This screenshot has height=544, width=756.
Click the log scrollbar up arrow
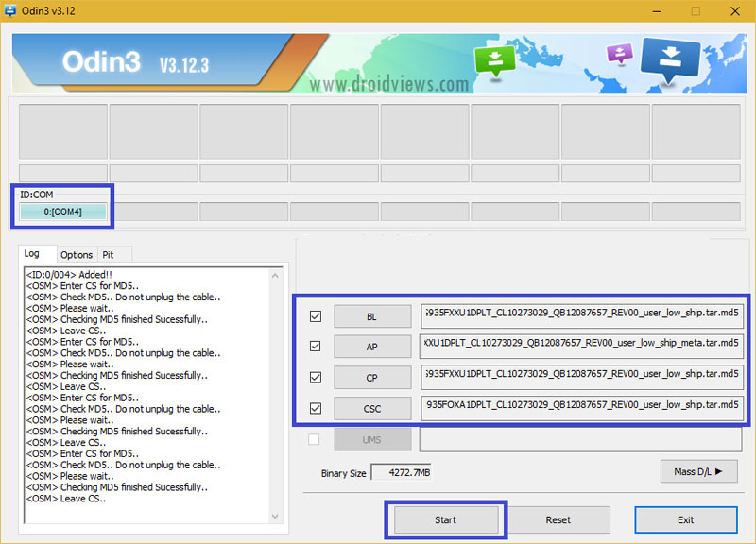(275, 276)
